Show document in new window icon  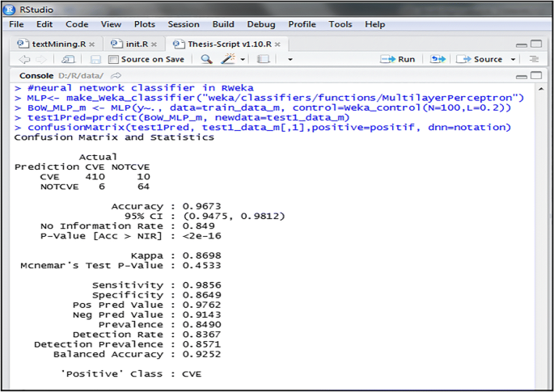tap(68, 59)
